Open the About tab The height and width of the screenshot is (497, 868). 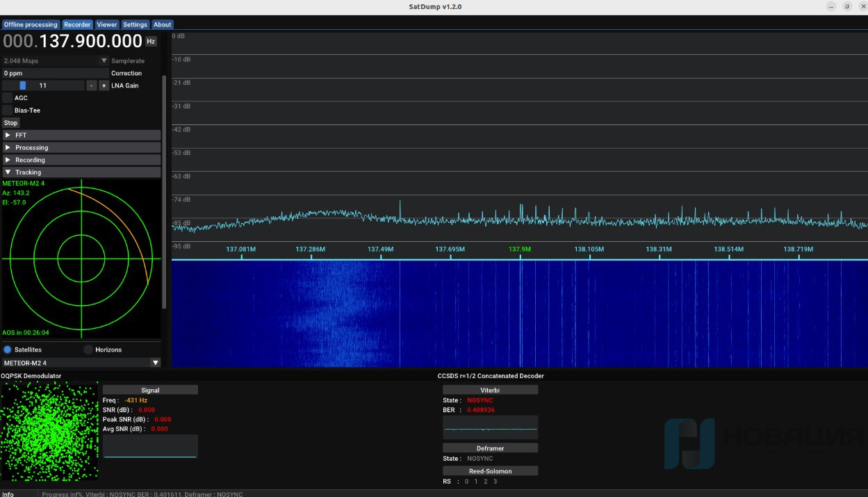(163, 24)
